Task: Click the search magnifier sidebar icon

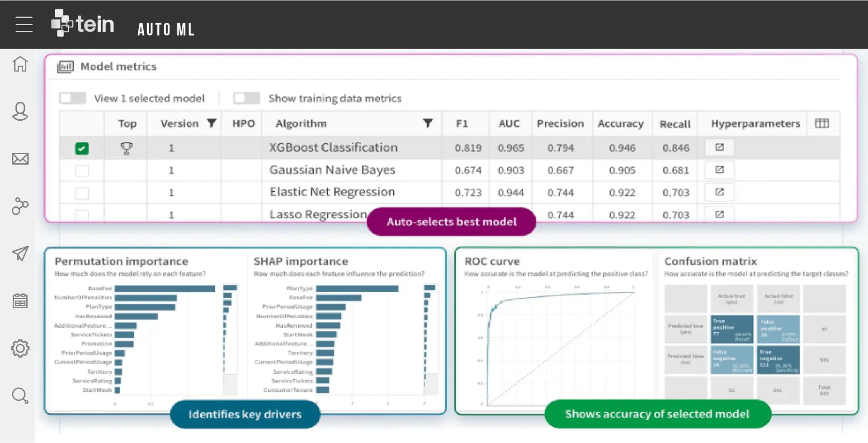Action: pyautogui.click(x=20, y=396)
